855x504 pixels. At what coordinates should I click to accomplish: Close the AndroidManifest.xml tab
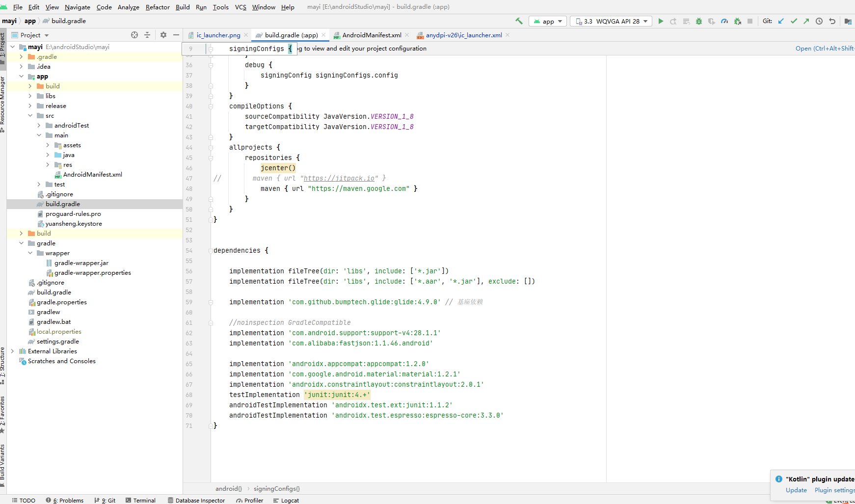coord(407,35)
